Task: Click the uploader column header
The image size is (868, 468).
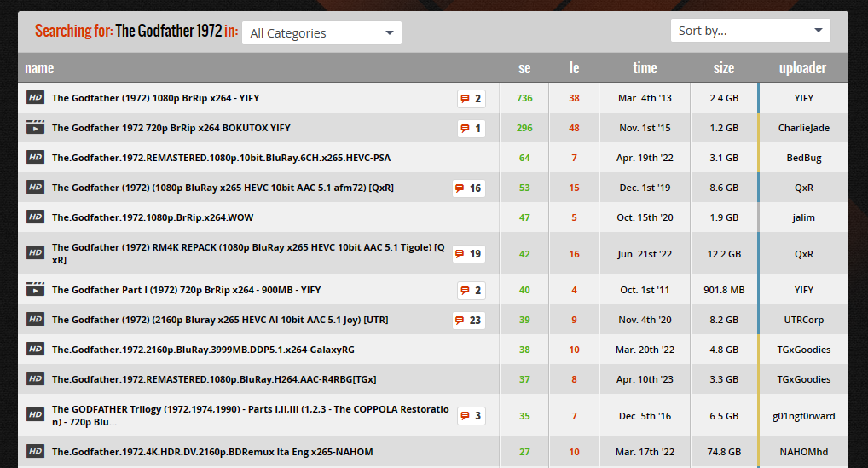Action: coord(802,68)
